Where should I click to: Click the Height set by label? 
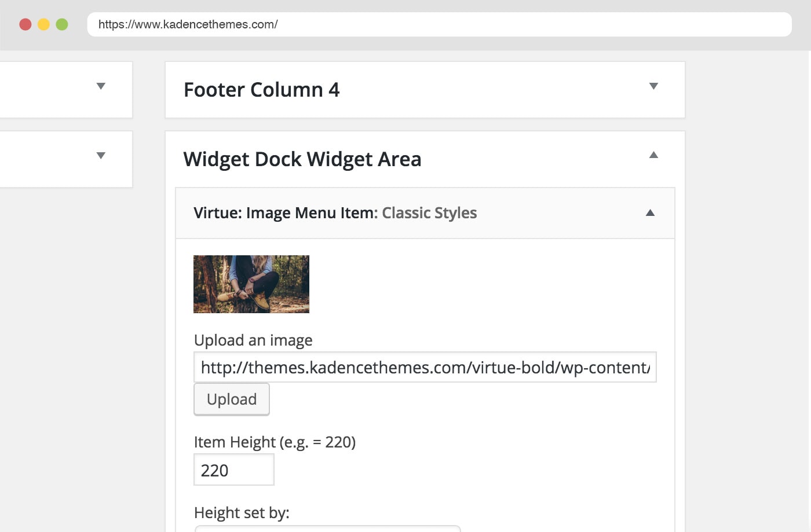pos(242,513)
